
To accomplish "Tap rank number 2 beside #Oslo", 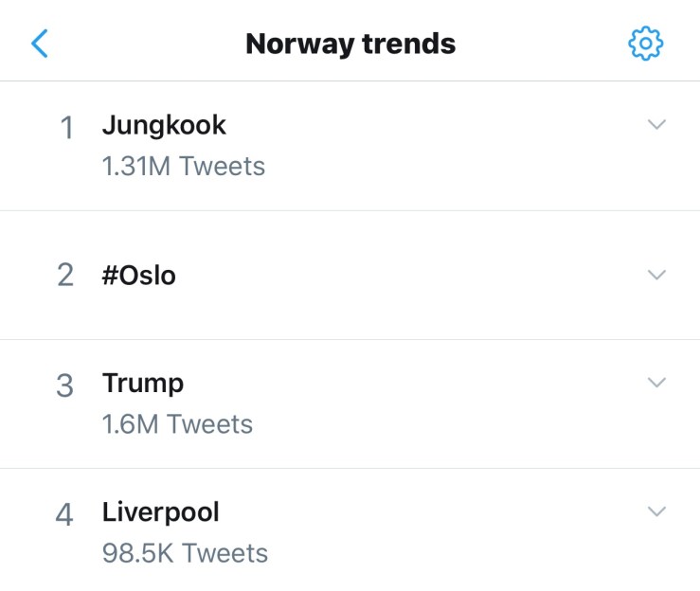I will point(65,276).
